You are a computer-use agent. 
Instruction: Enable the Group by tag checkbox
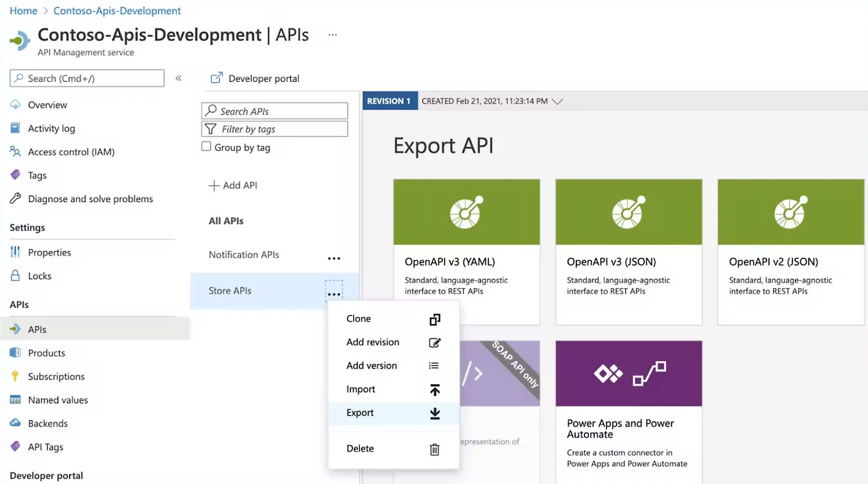point(206,147)
